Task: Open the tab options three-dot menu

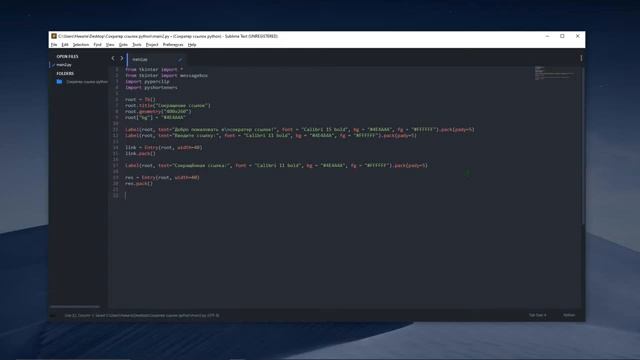Action: (581, 58)
